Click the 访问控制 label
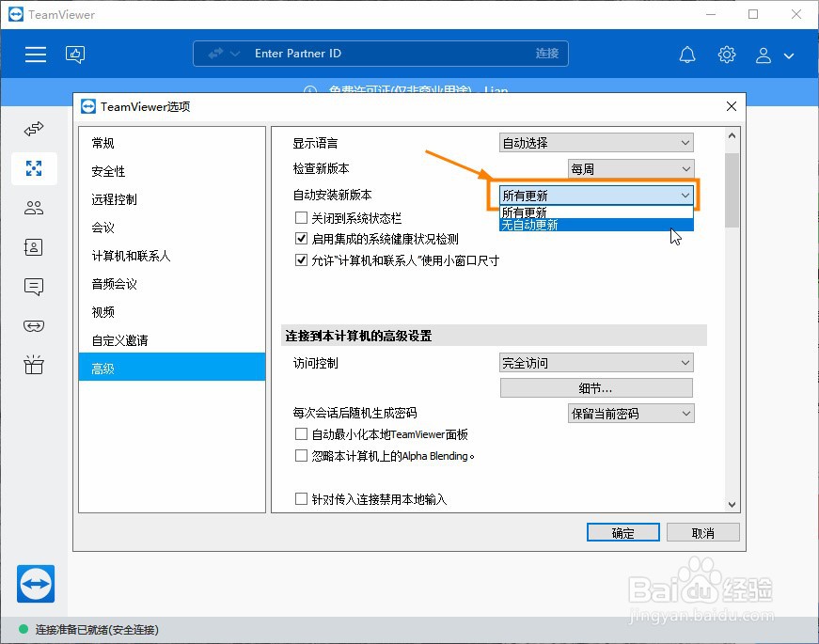 316,363
